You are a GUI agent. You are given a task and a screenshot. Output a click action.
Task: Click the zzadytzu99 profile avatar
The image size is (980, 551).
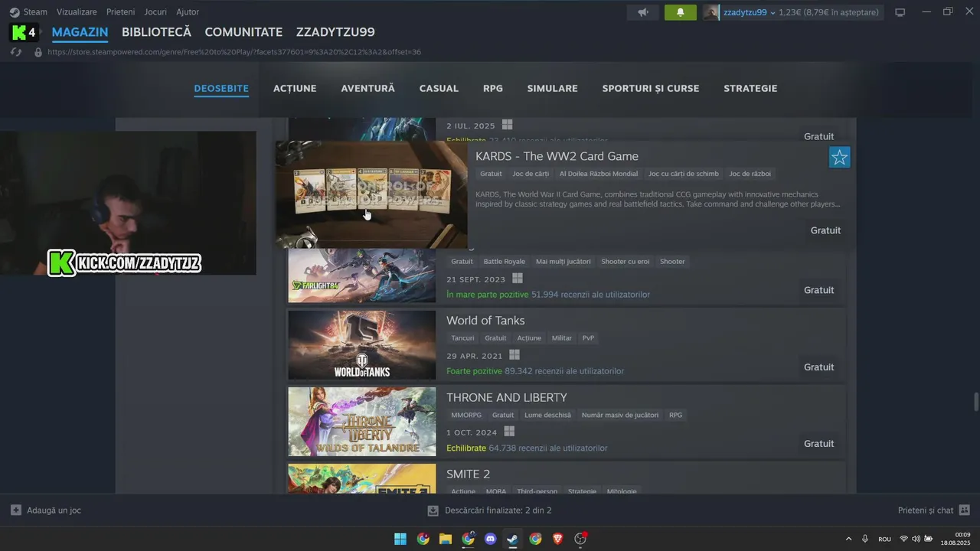pyautogui.click(x=711, y=12)
